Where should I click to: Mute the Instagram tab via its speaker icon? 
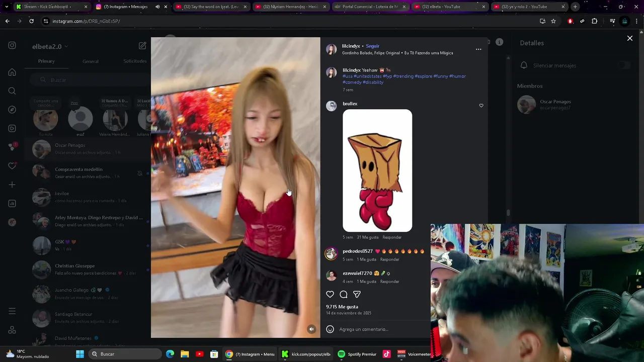click(157, 7)
